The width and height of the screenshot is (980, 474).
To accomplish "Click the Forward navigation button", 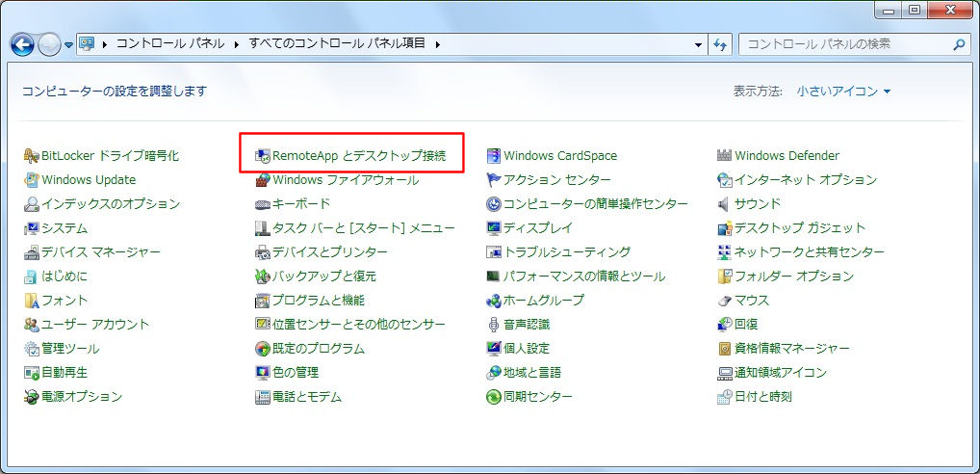I will coord(49,44).
